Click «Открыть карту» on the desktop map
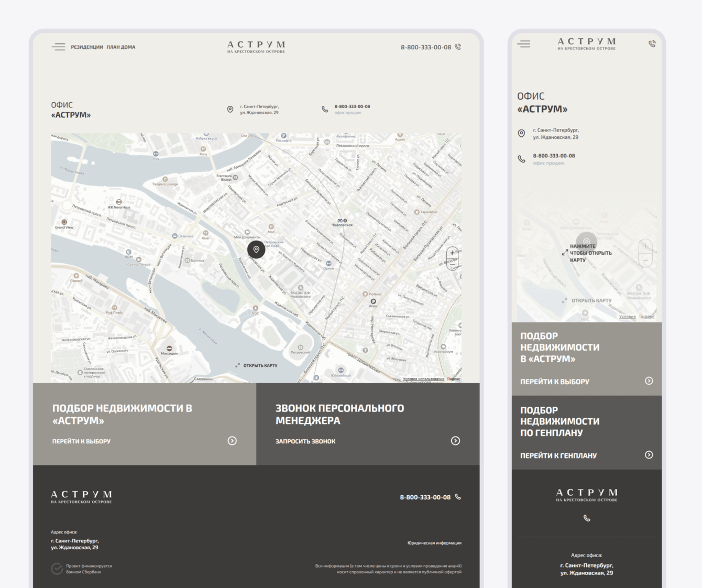 [x=260, y=365]
